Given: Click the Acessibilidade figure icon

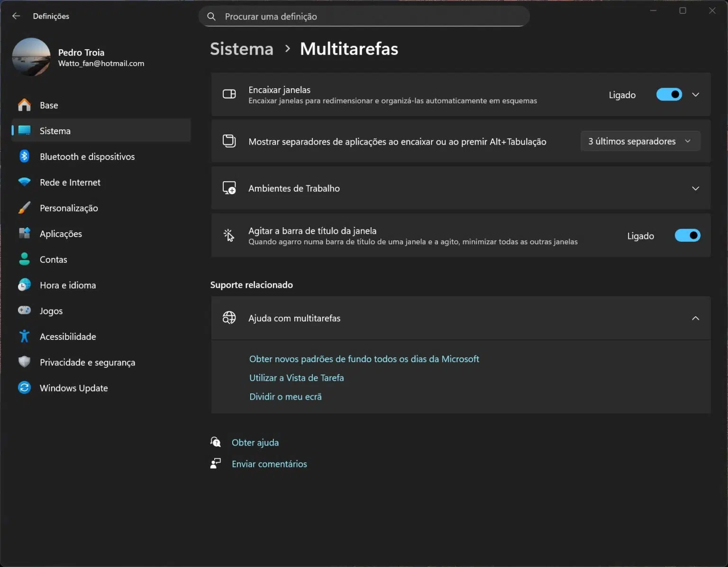Looking at the screenshot, I should [24, 336].
